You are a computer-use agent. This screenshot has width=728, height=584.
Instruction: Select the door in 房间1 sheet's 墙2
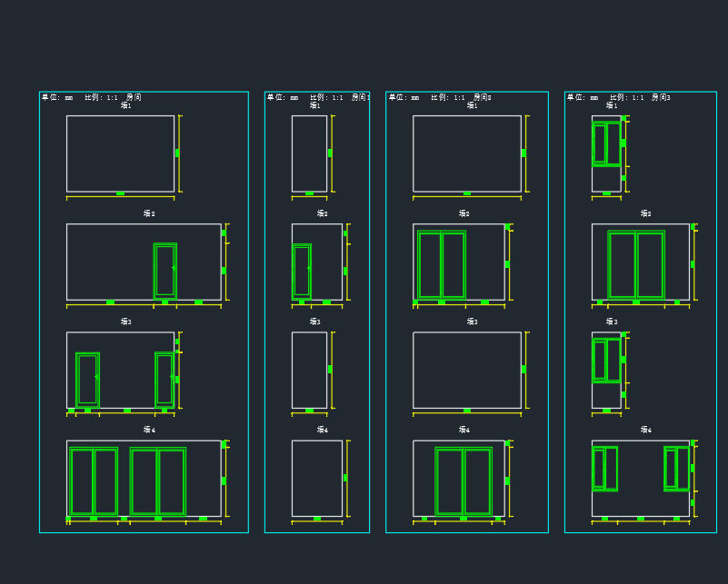pos(302,271)
